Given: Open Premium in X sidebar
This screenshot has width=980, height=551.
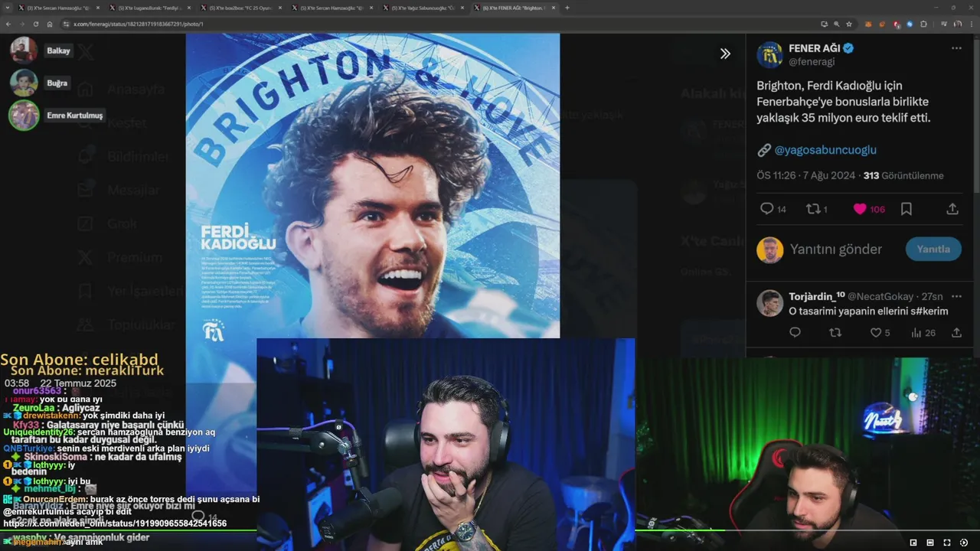Looking at the screenshot, I should [x=122, y=257].
